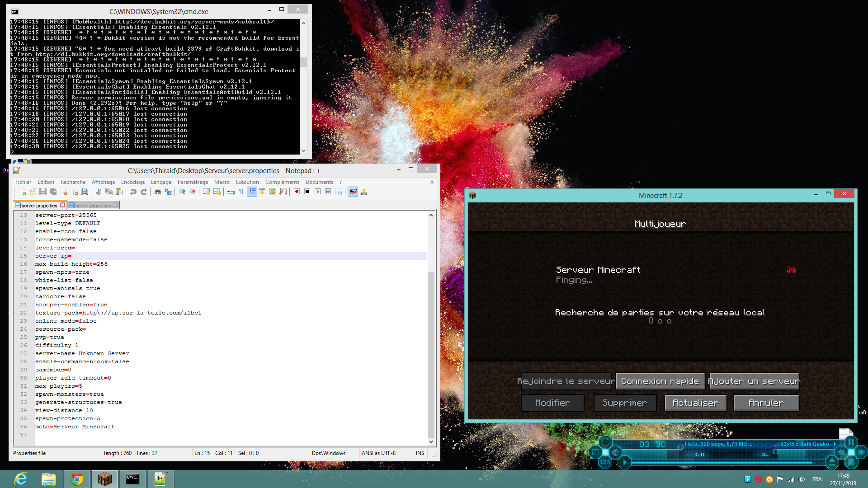Click the 123 hexagon on music player
The width and height of the screenshot is (868, 488).
(x=605, y=462)
